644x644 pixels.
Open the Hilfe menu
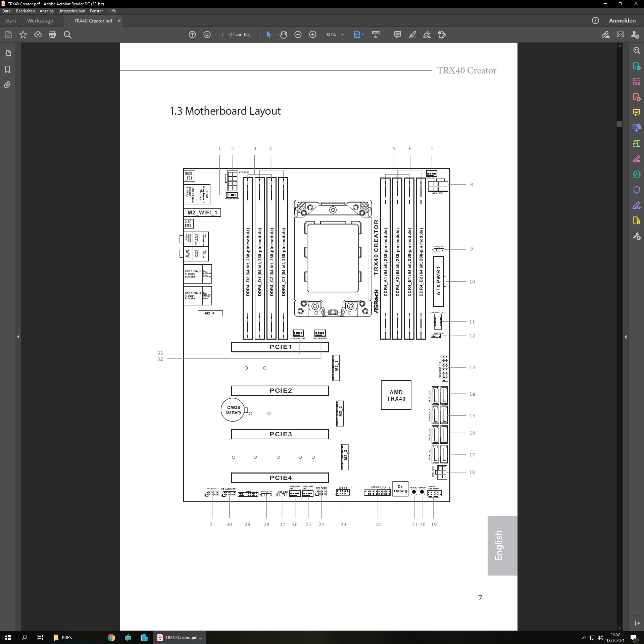(x=112, y=11)
